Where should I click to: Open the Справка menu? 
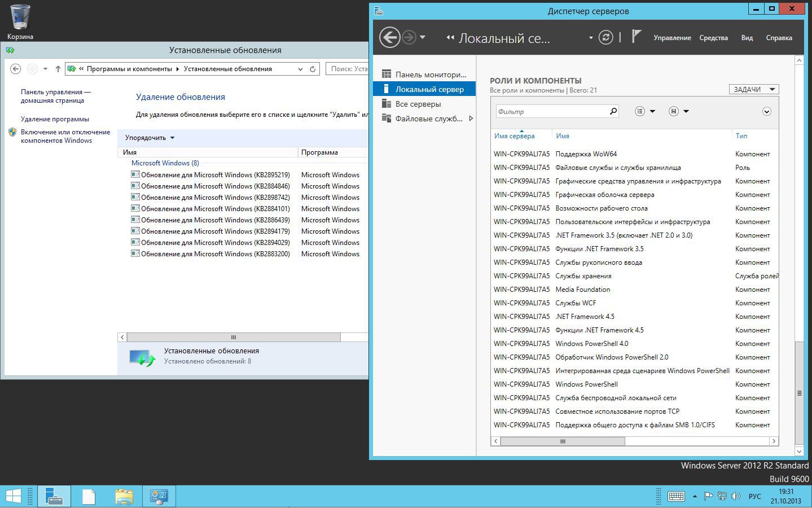(779, 38)
